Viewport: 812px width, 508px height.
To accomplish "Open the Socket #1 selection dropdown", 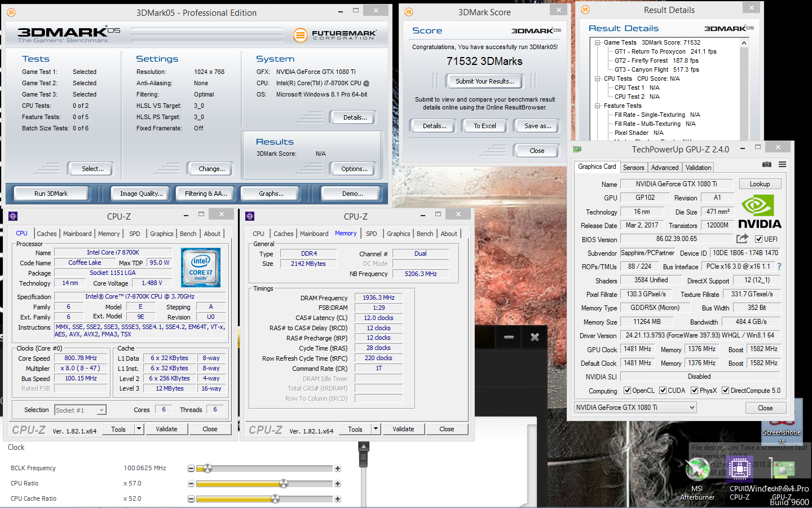I will (80, 410).
